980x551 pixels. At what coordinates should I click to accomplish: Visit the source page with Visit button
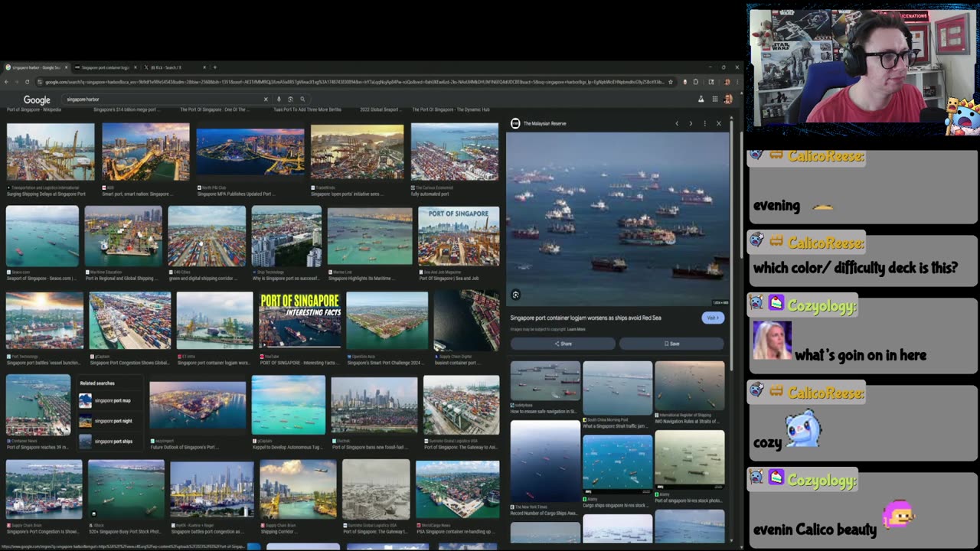pos(713,318)
